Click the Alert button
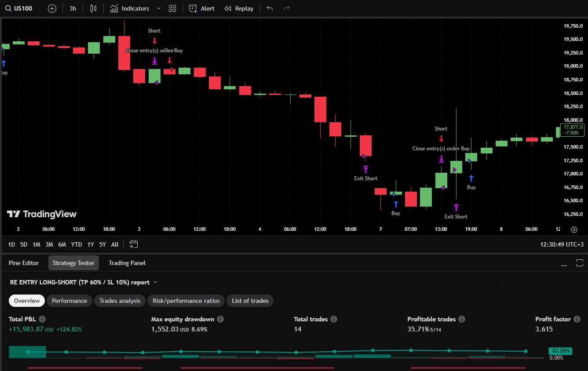 coord(201,8)
